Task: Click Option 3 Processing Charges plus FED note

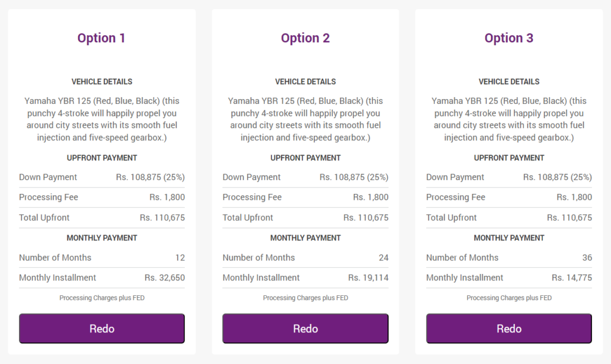Action: pyautogui.click(x=509, y=298)
